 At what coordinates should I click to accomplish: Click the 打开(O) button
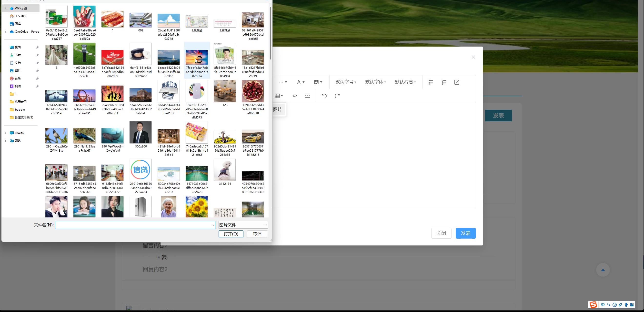pyautogui.click(x=231, y=234)
